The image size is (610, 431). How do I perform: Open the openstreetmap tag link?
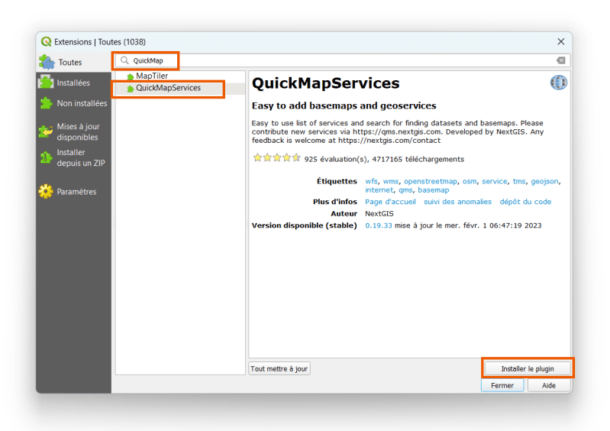click(430, 181)
